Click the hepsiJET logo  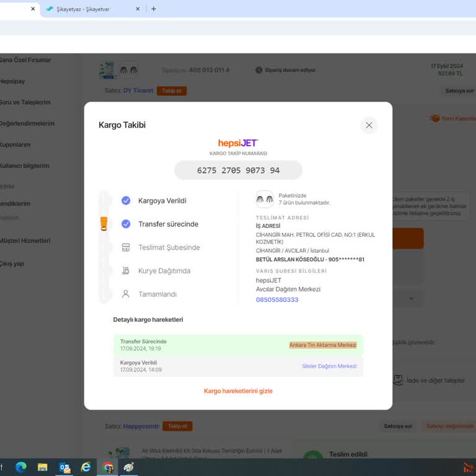click(x=238, y=143)
